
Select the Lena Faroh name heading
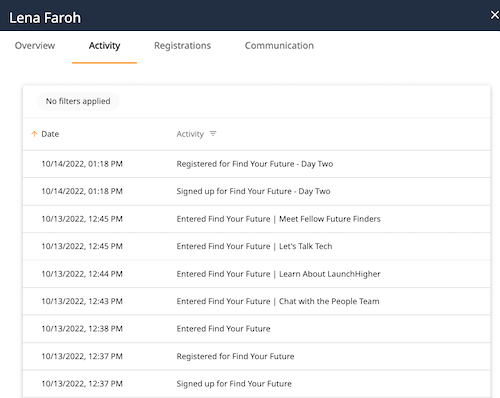pyautogui.click(x=45, y=18)
